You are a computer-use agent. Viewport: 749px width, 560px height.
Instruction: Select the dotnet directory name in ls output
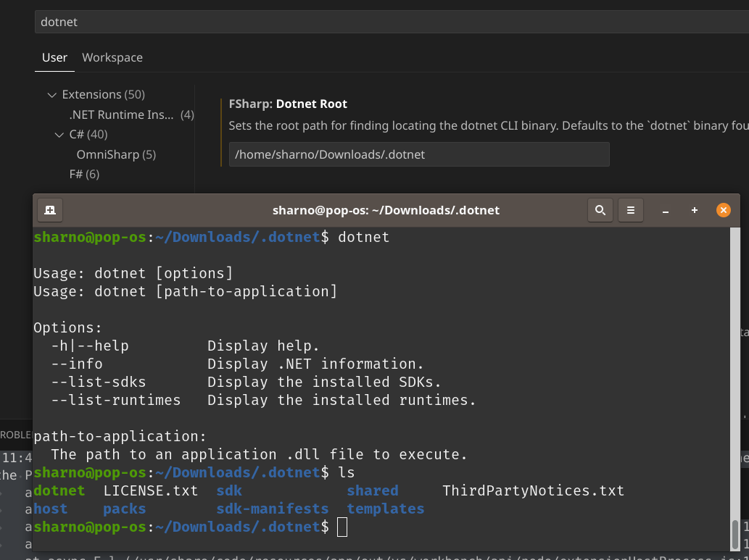point(59,490)
